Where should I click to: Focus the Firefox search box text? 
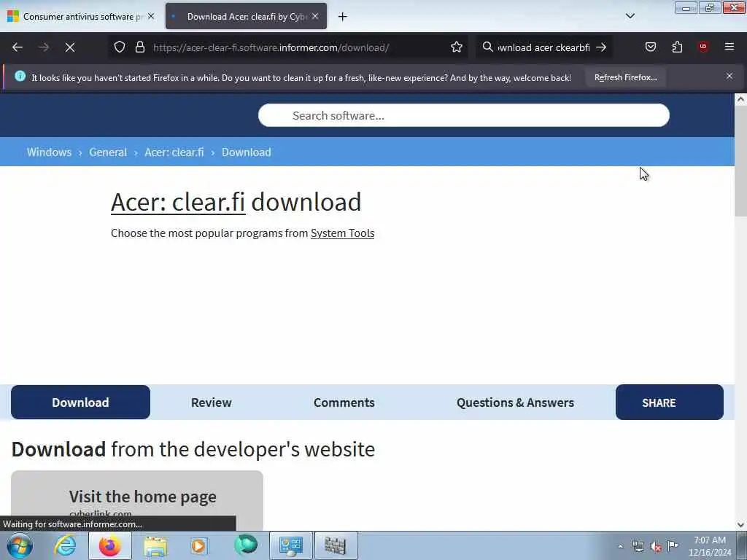(x=543, y=47)
